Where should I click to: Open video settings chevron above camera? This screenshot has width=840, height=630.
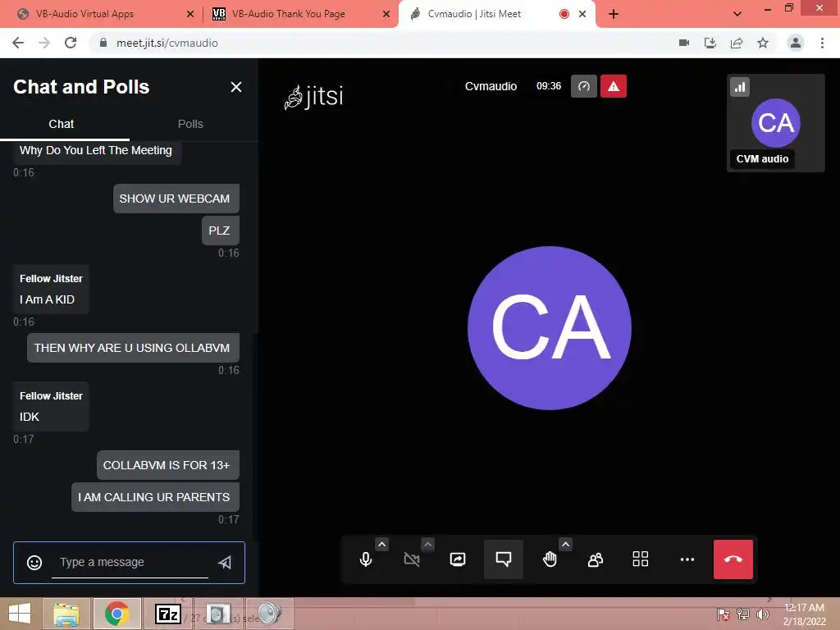[x=427, y=545]
